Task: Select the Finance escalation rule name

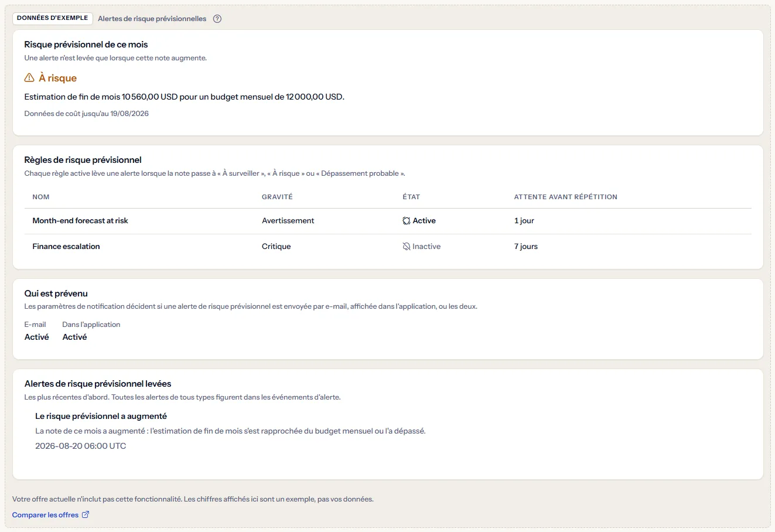Action: tap(66, 247)
